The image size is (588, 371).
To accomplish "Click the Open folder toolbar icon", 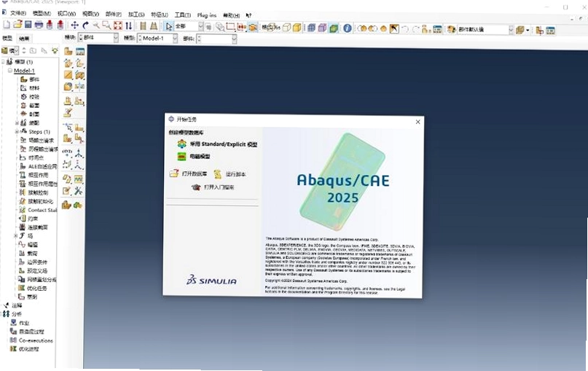I will coord(17,25).
